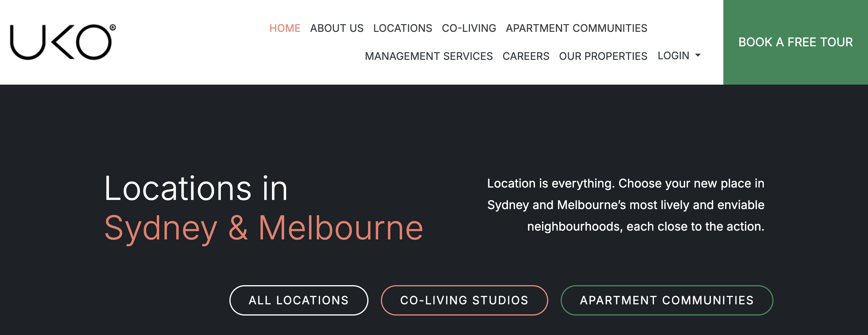The image size is (868, 335).
Task: Click the LOGIN dropdown caret arrow
Action: pos(698,55)
